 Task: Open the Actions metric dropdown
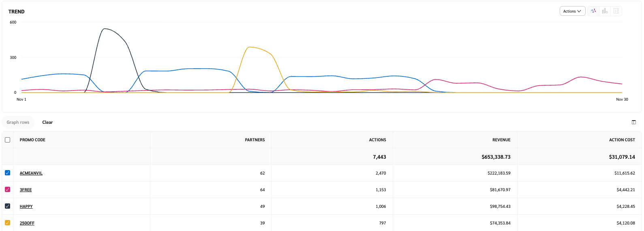point(572,11)
